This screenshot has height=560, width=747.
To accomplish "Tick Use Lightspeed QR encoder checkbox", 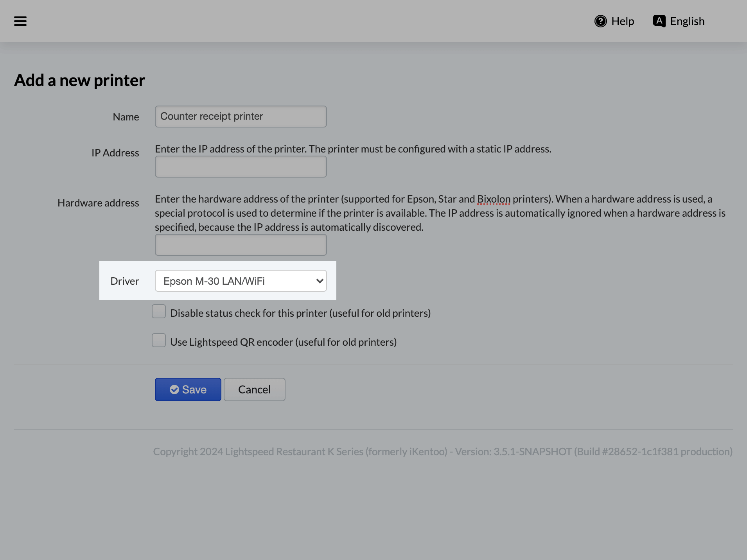I will tap(159, 340).
